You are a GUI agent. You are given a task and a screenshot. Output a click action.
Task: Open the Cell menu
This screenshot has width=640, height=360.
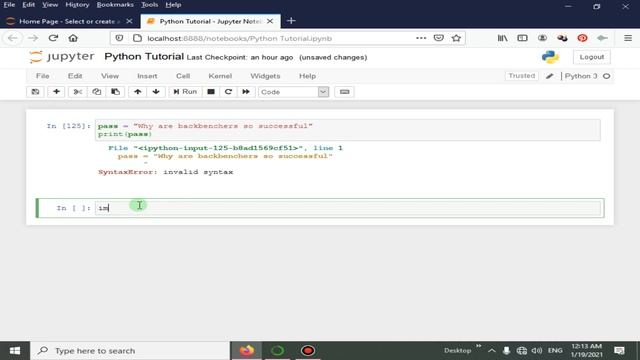tap(183, 76)
